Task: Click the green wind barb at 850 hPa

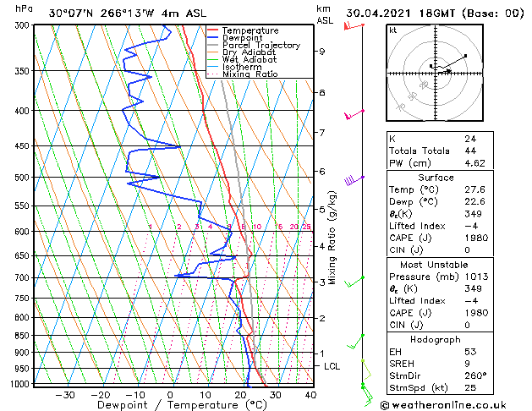Action: tap(355, 342)
